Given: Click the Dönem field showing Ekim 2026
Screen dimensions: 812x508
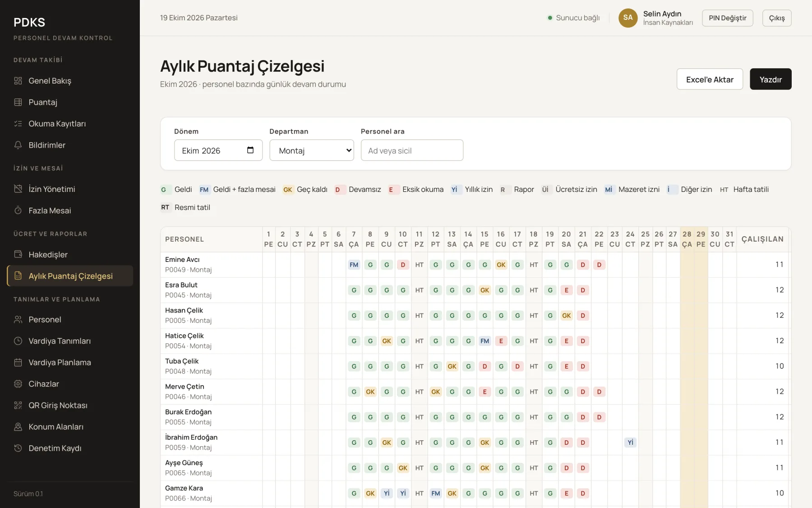Looking at the screenshot, I should tap(218, 150).
